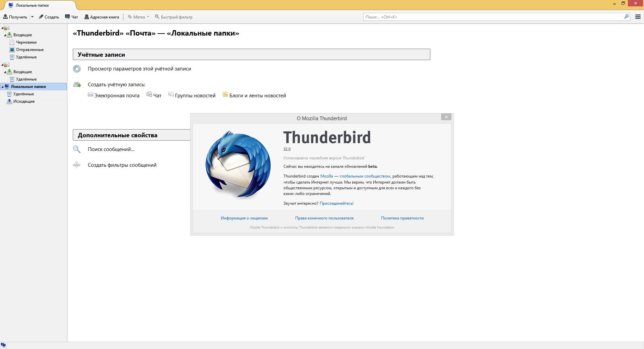Collapse the second mail account in the folder tree
This screenshot has height=349, width=644.
[x=2, y=65]
